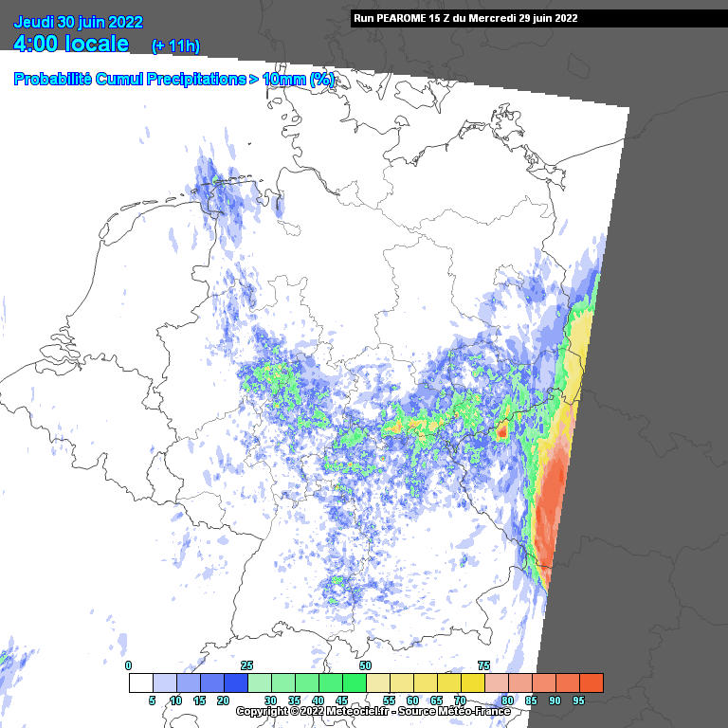Image resolution: width=728 pixels, height=728 pixels.
Task: Click the 'Jeudi 30 juin 2022' date label
Action: point(79,22)
